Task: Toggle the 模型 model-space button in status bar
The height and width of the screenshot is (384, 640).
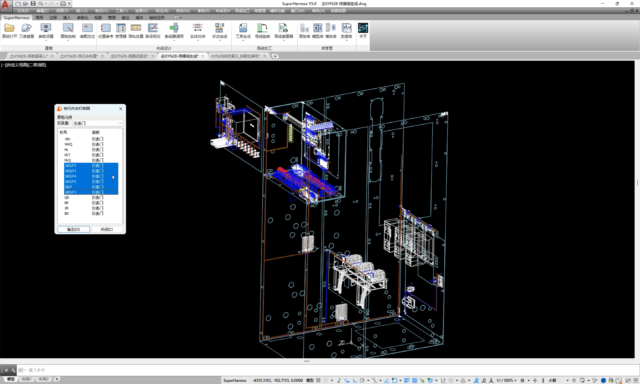Action: pos(310,380)
